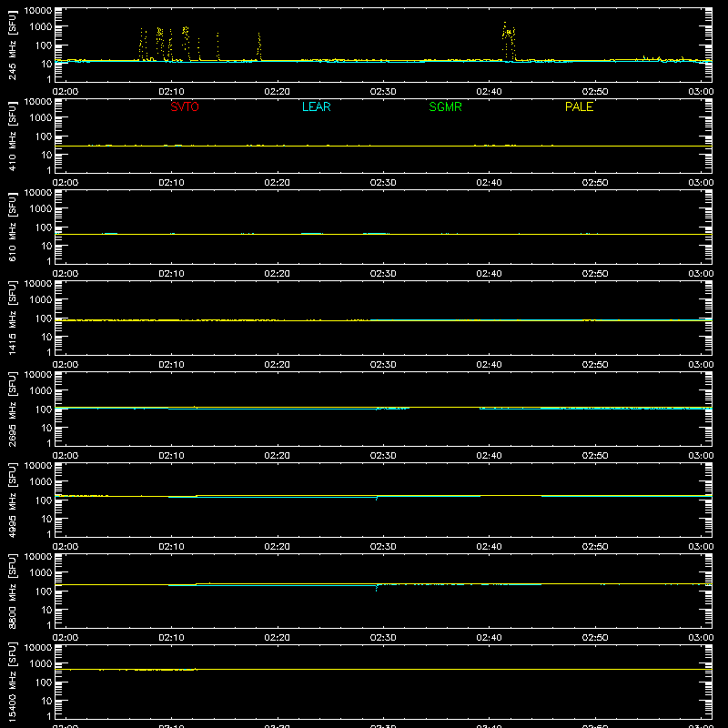This screenshot has height=728, width=728.
Task: Click the 1 y-axis value on the 2695 MHz plot
Action: [x=49, y=443]
